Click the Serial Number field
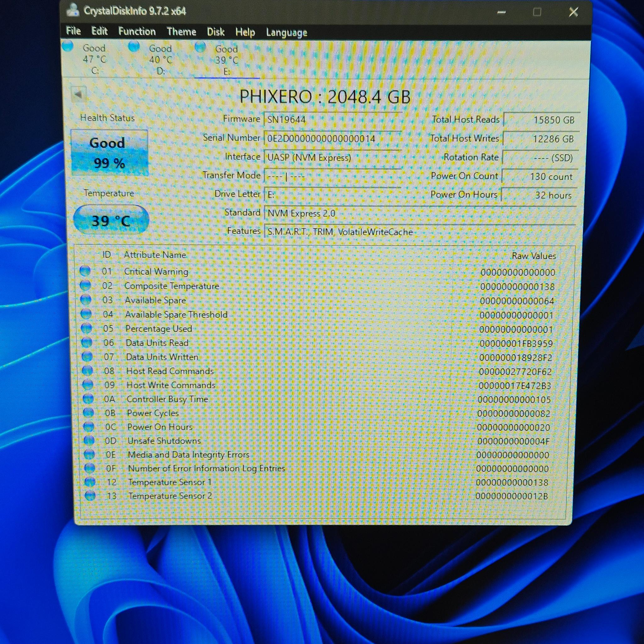The height and width of the screenshot is (644, 644). tap(333, 138)
